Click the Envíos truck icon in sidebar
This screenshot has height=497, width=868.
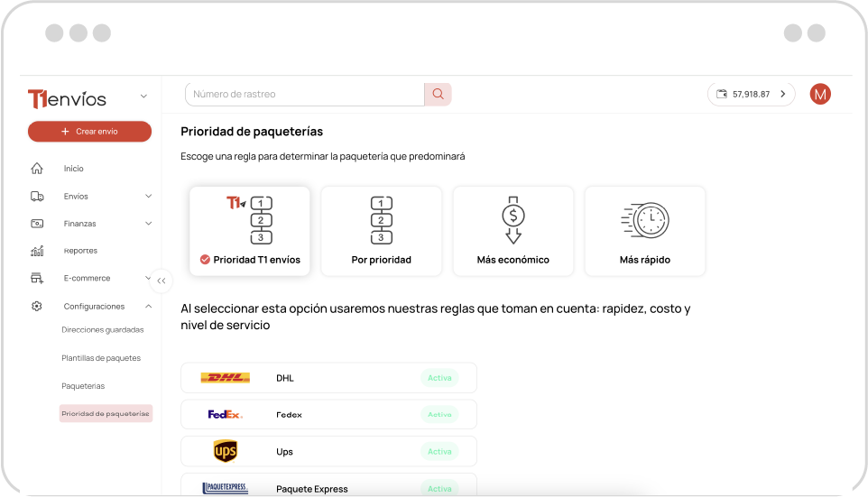36,196
